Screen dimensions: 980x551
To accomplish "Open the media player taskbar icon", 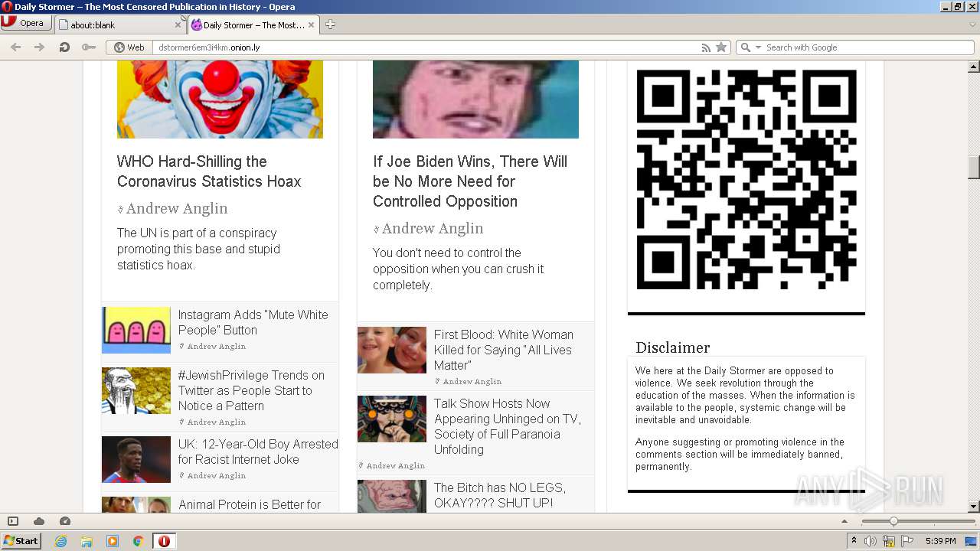I will pos(113,541).
